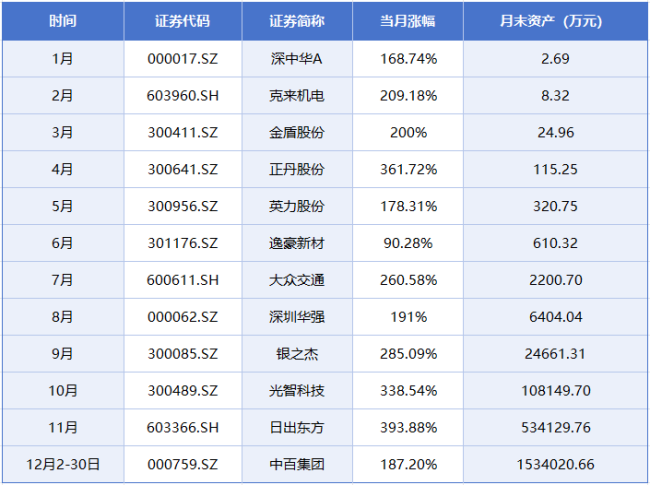Click asset value 24661.31
This screenshot has width=650, height=485.
tap(555, 354)
